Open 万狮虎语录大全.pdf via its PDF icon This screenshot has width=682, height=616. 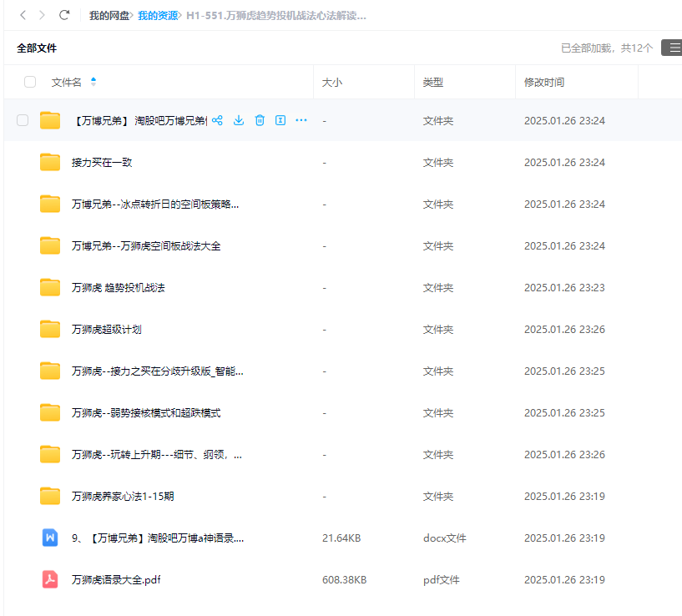click(x=49, y=579)
